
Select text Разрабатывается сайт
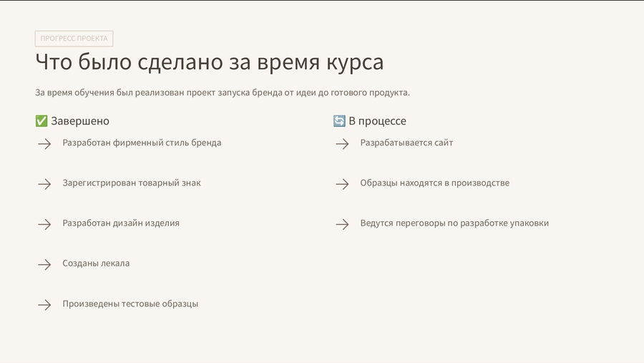[406, 142]
